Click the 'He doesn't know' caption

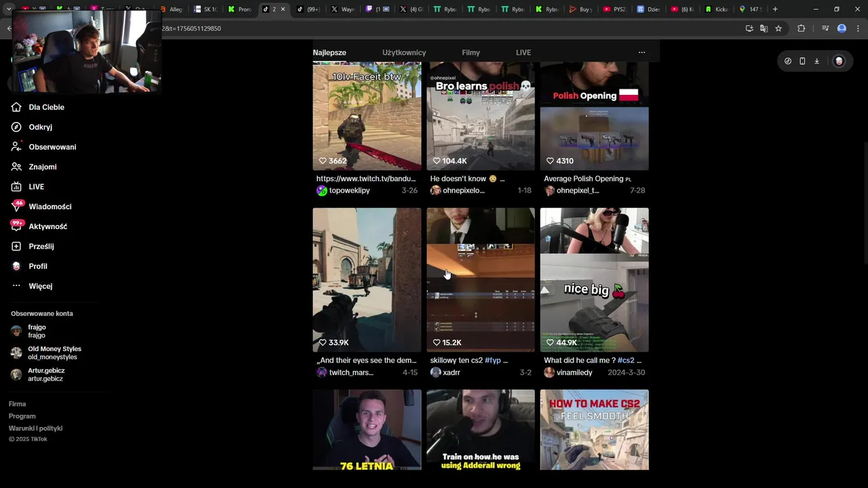[x=467, y=179]
